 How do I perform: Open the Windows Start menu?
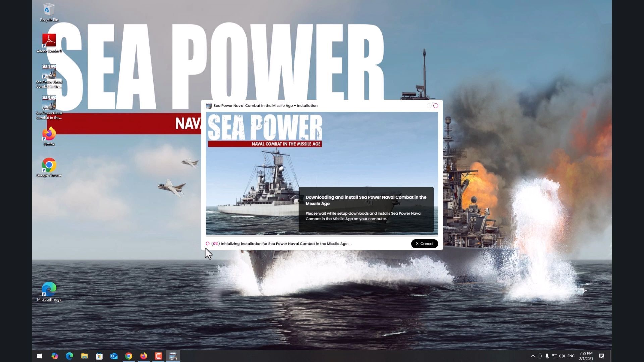[39, 356]
